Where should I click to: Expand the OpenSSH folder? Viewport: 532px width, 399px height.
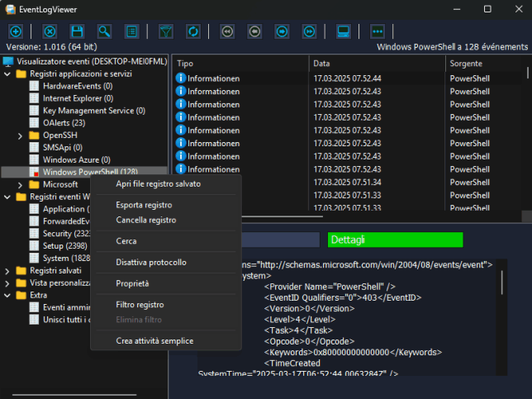coord(21,135)
